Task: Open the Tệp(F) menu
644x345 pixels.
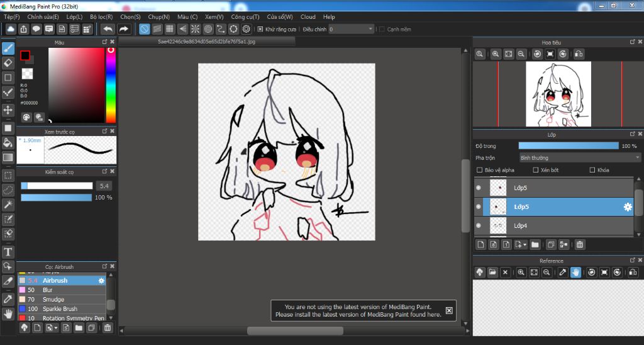Action: click(12, 17)
